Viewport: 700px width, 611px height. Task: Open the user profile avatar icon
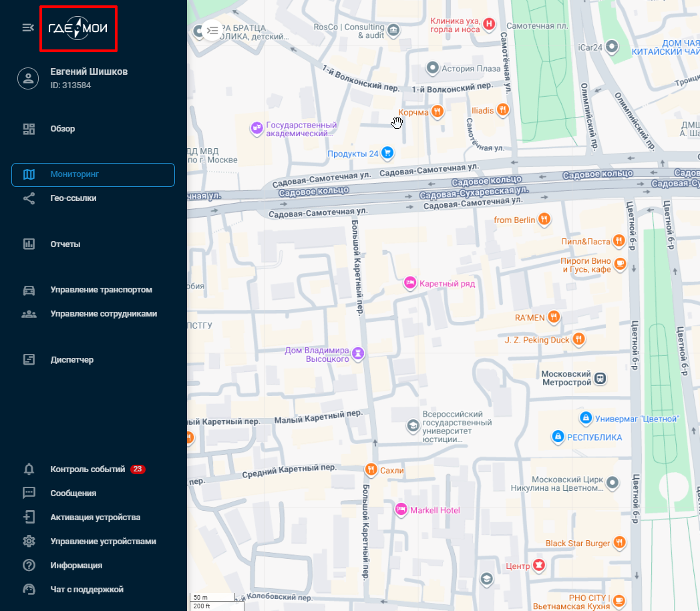tap(28, 78)
